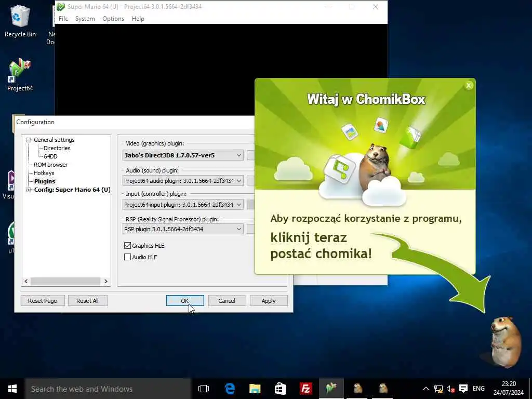This screenshot has width=532, height=399.
Task: Open the System menu in Project64
Action: (x=85, y=19)
